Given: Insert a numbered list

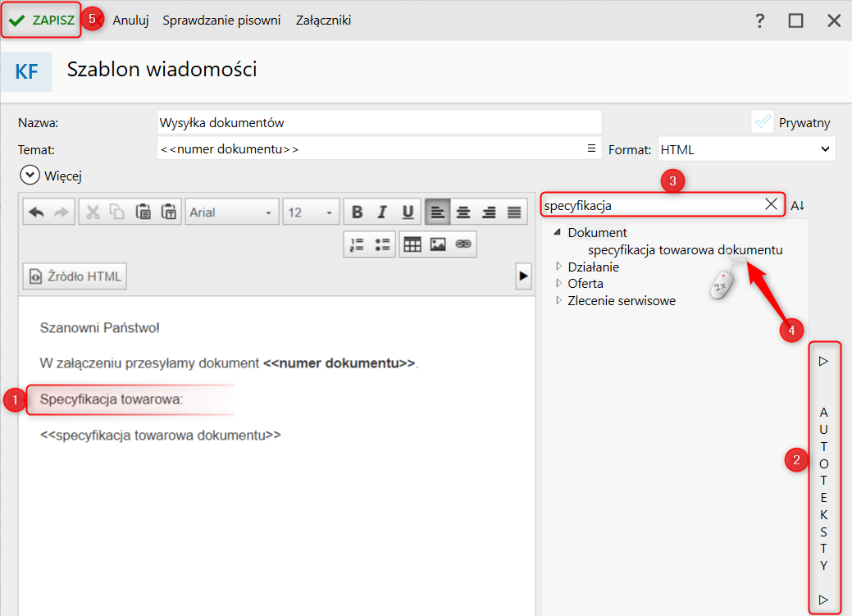Looking at the screenshot, I should tap(357, 244).
